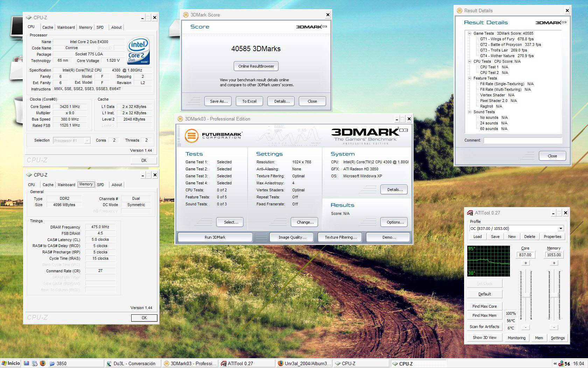Viewport: 588px width, 368px height.
Task: Click Save As in the 3DMark Score window
Action: 219,101
